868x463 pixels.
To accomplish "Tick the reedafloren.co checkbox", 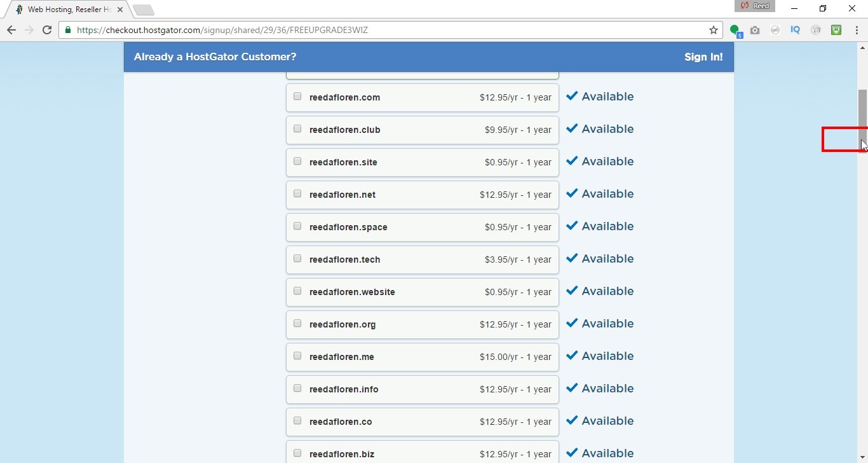I will (297, 421).
